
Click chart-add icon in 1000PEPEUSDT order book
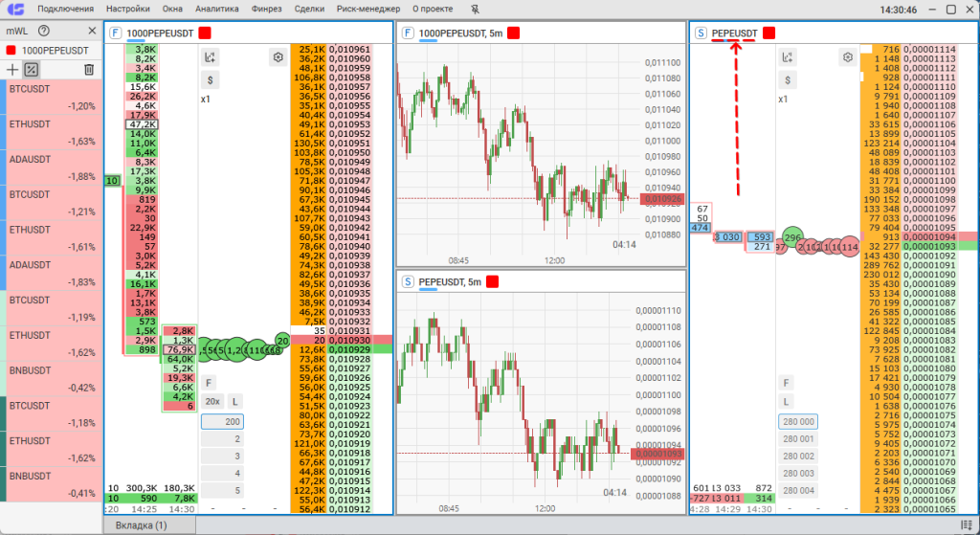pos(210,57)
